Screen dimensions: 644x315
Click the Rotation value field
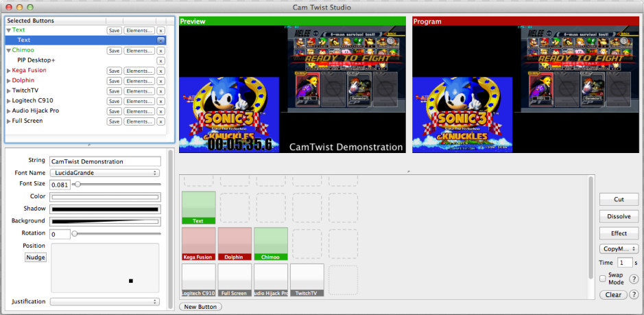[x=60, y=235]
